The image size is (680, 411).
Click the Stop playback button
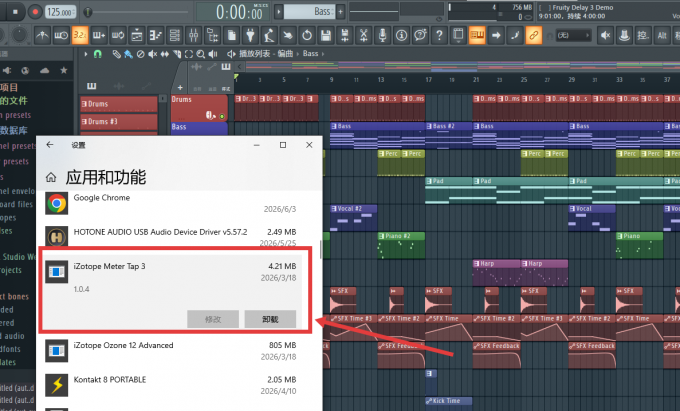[15, 12]
